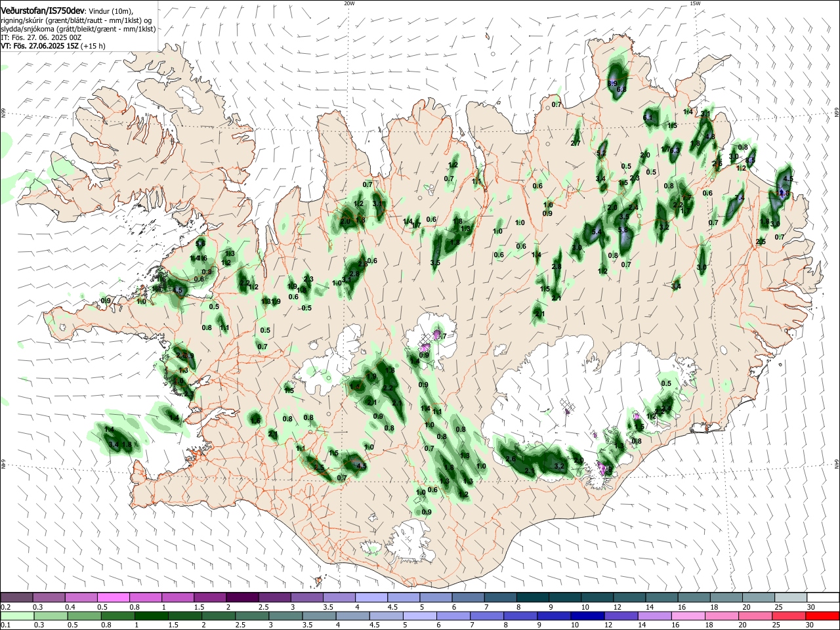Click the 6.8 precipitation value on the map
The image size is (840, 630).
click(621, 89)
